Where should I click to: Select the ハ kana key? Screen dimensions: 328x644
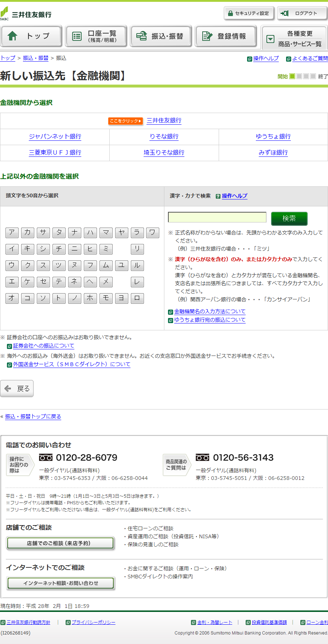[x=90, y=233]
